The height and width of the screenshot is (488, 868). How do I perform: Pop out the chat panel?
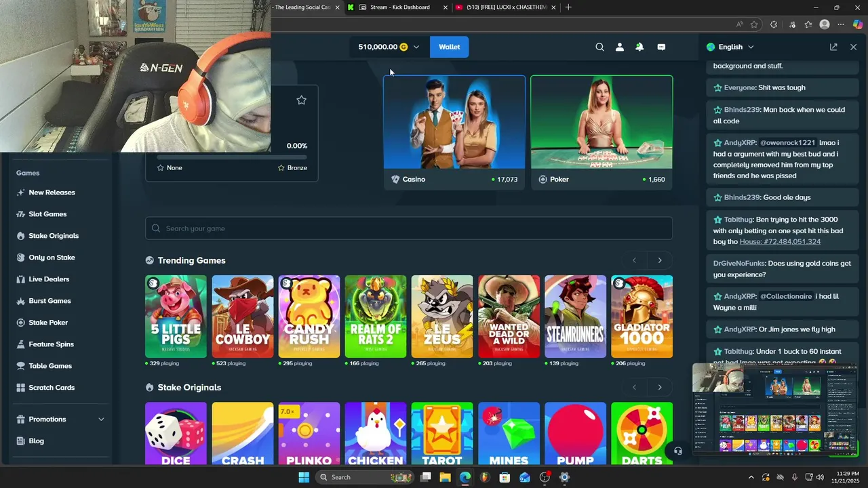[833, 47]
